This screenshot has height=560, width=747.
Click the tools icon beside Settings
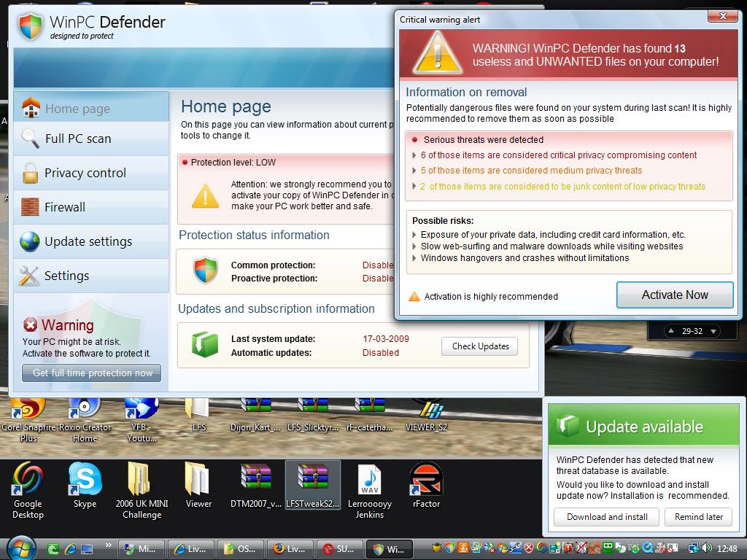point(29,276)
